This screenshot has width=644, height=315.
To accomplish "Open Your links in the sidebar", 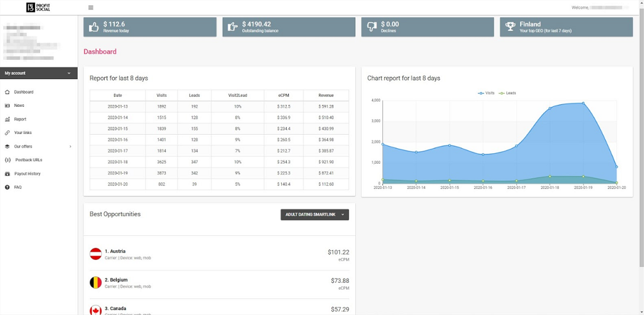I will [x=23, y=133].
